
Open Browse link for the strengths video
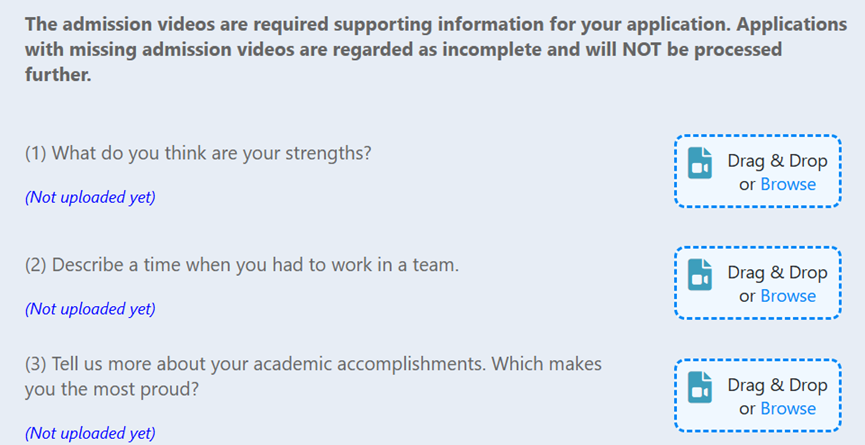788,184
